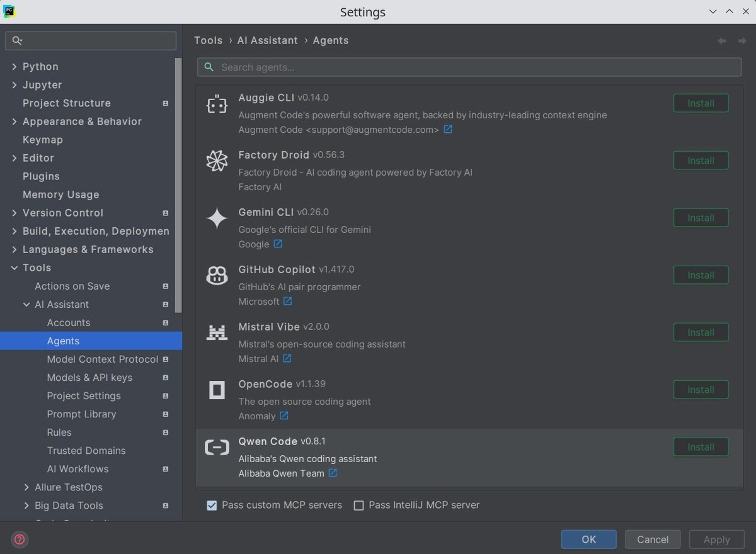Click the PyCharm app icon in title bar

[9, 11]
